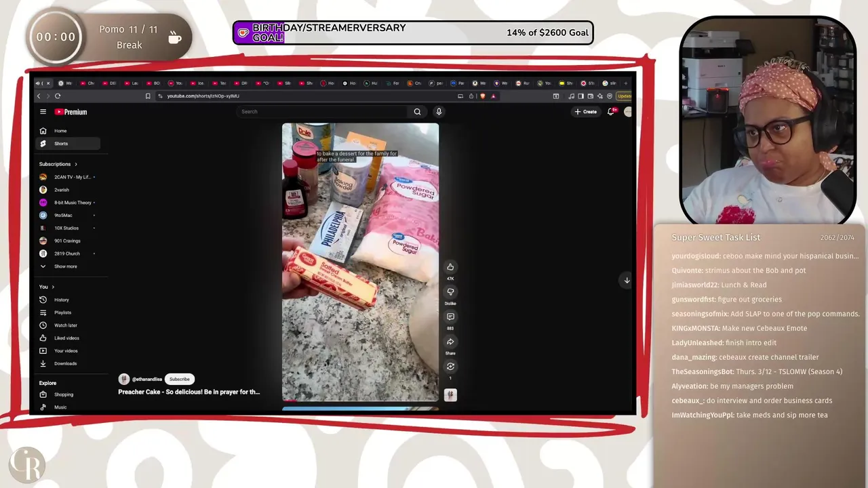
Task: Open 2varish subscription channel
Action: coord(68,190)
